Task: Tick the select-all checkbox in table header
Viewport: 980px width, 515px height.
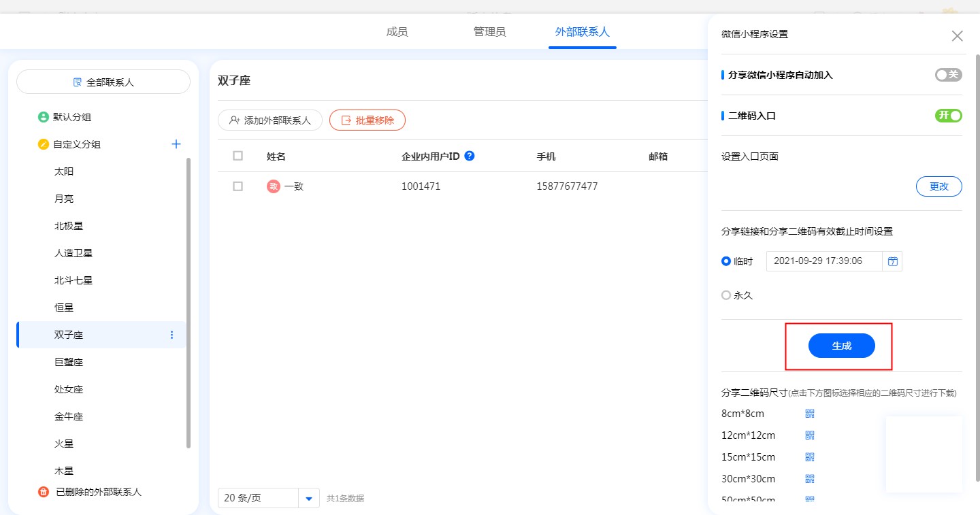Action: [x=238, y=156]
